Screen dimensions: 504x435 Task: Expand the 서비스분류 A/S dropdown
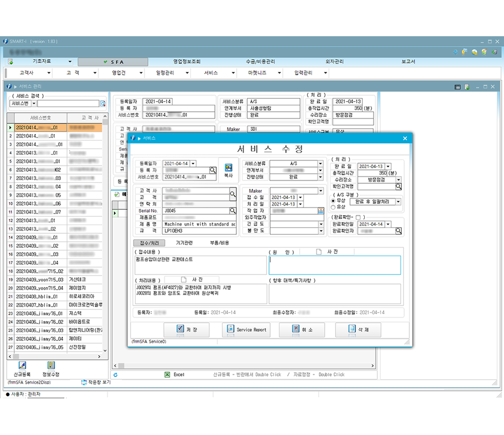tap(320, 164)
